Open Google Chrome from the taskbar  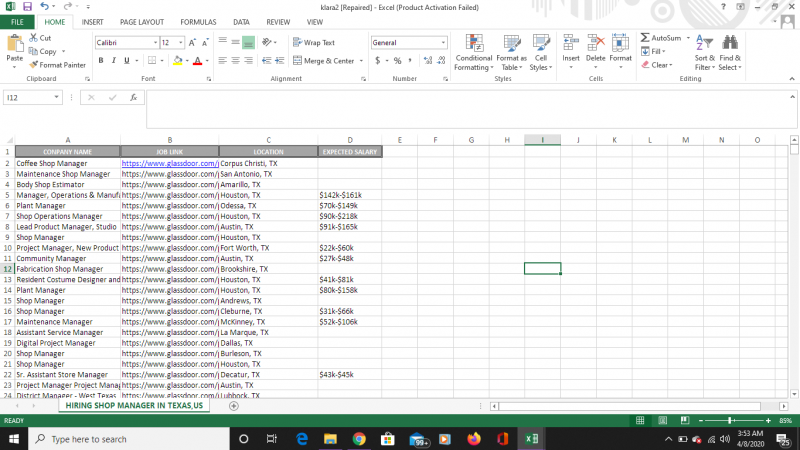point(359,439)
